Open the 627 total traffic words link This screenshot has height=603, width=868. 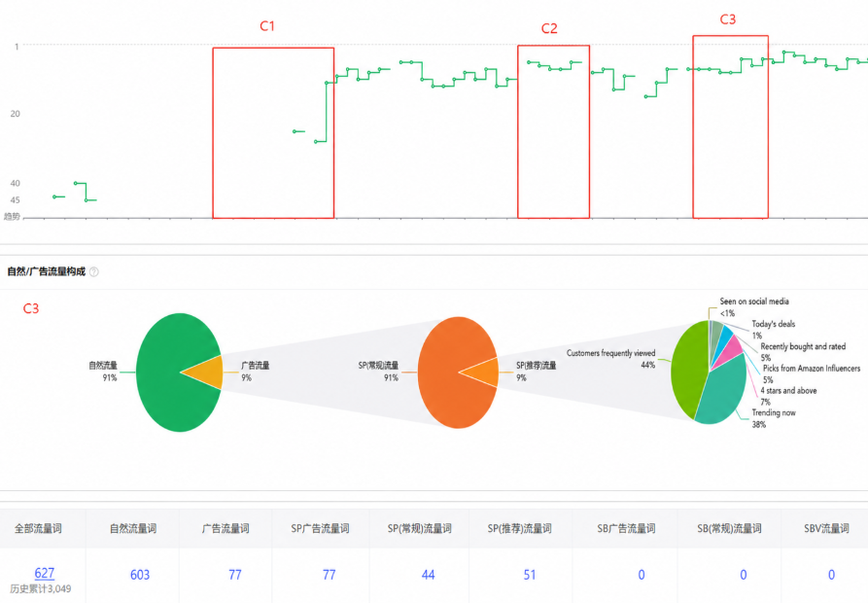point(45,573)
